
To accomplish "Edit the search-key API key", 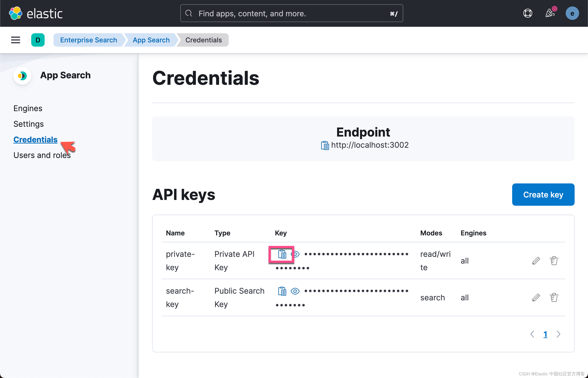I will pyautogui.click(x=536, y=297).
